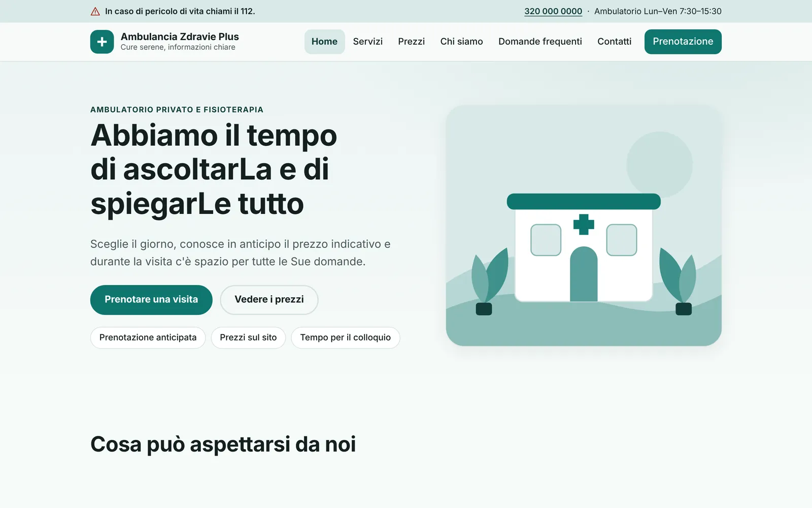
Task: Click the Abbiamo il tempo main headline
Action: 214,170
